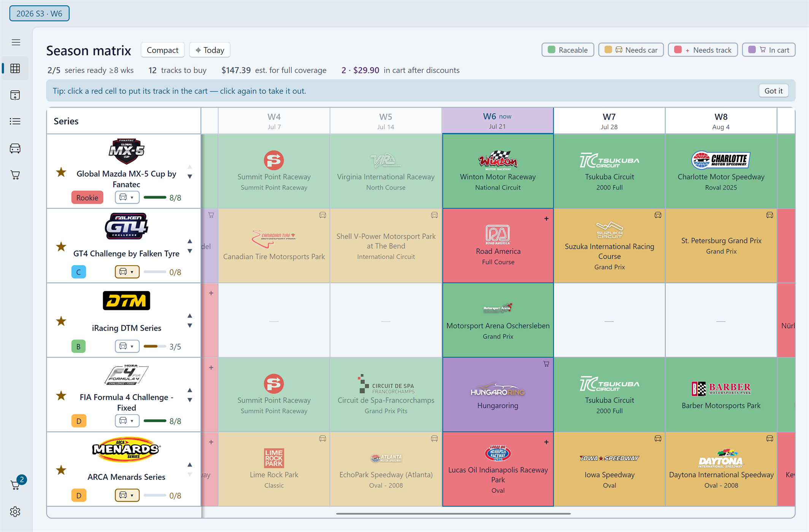The height and width of the screenshot is (532, 809).
Task: Toggle the Raceable legend filter
Action: [x=568, y=50]
